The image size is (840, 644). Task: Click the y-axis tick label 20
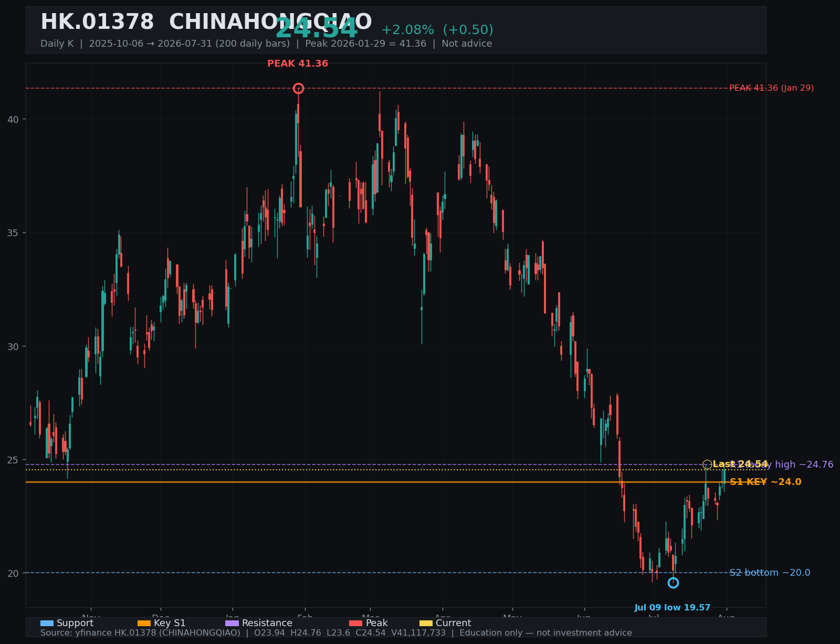coord(13,573)
